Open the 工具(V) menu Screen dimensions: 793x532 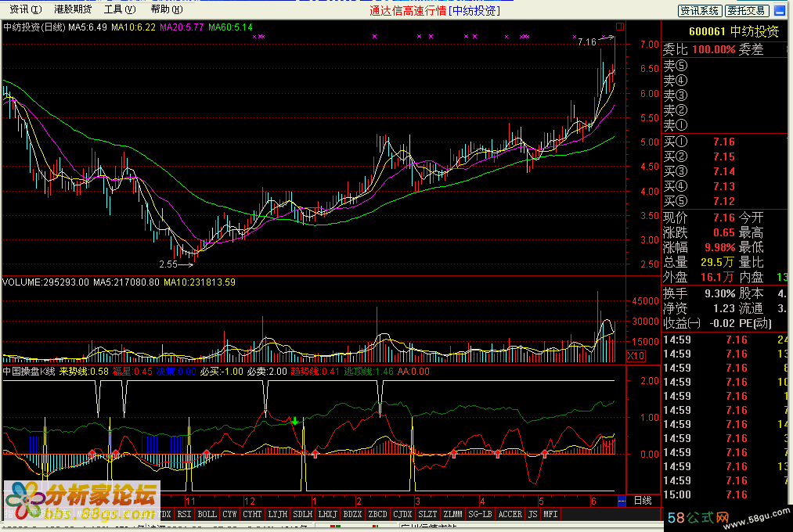119,9
